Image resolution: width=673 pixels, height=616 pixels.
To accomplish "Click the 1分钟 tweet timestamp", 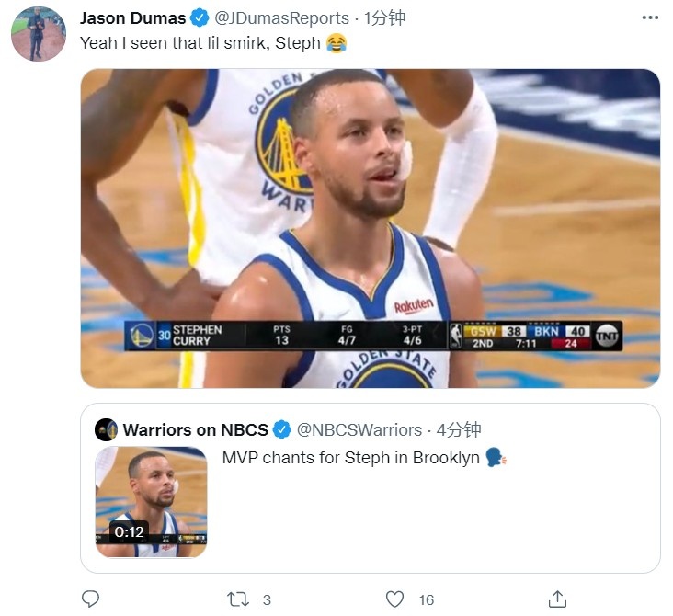I will point(384,18).
